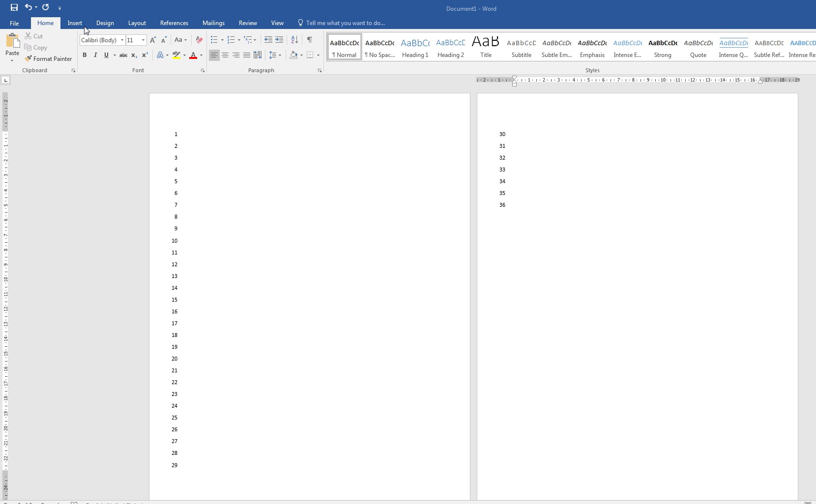Screen dimensions: 816x504
Task: Open the Clipboard pane dialog launcher
Action: pos(73,71)
